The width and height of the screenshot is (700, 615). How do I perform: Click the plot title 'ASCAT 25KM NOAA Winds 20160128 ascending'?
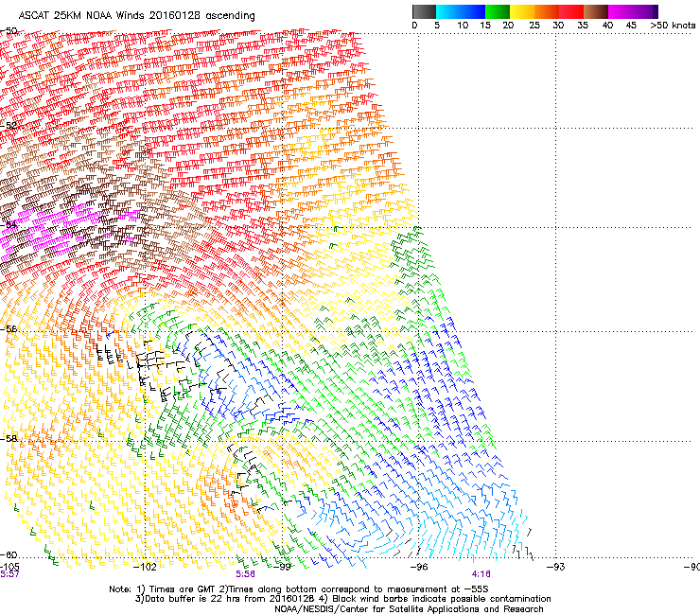click(x=136, y=16)
